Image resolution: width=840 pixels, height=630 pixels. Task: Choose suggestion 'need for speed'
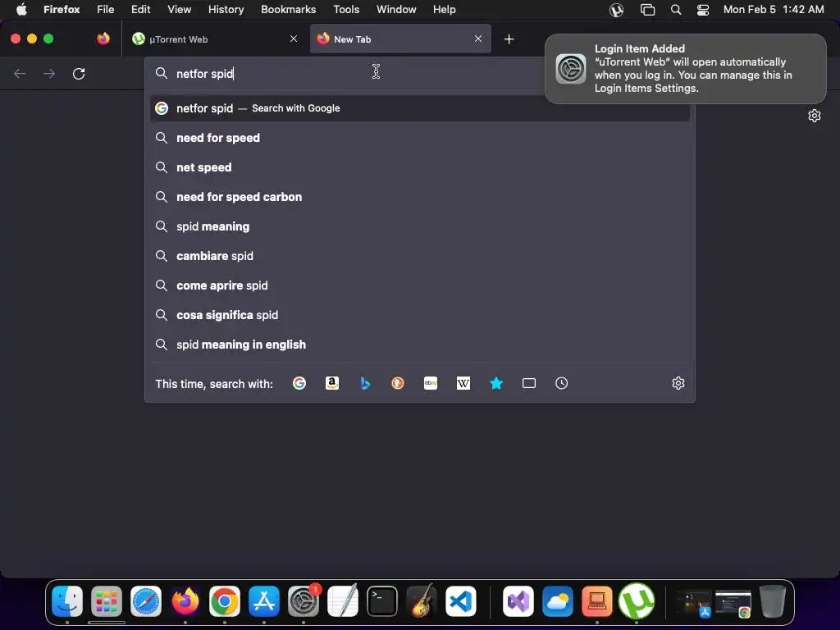[x=419, y=138]
